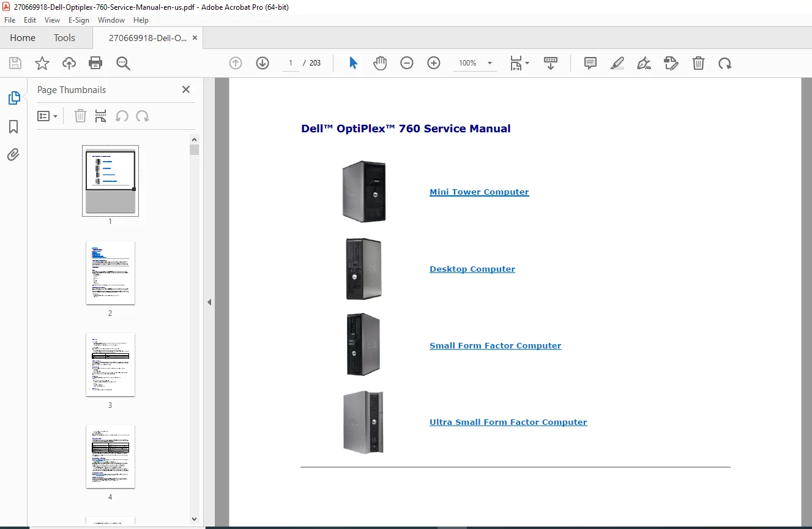Click the Dell OptiPlex 760 Service Manual heading
The width and height of the screenshot is (812, 529).
tap(406, 129)
